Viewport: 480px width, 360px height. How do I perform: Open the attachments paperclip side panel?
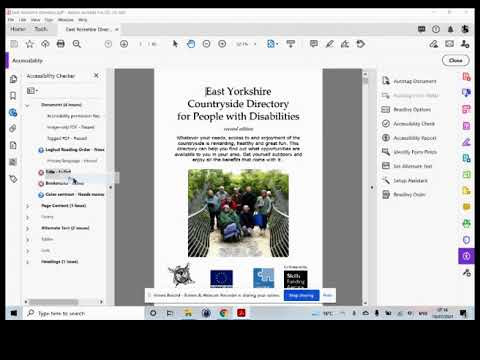click(13, 128)
